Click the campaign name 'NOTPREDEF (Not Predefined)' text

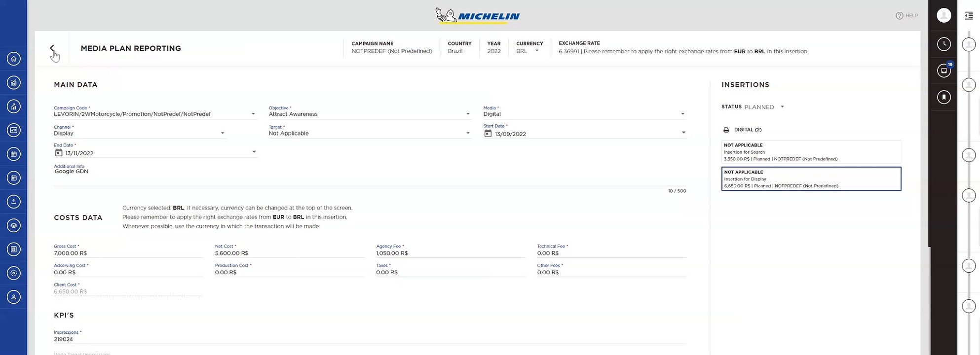click(x=392, y=51)
